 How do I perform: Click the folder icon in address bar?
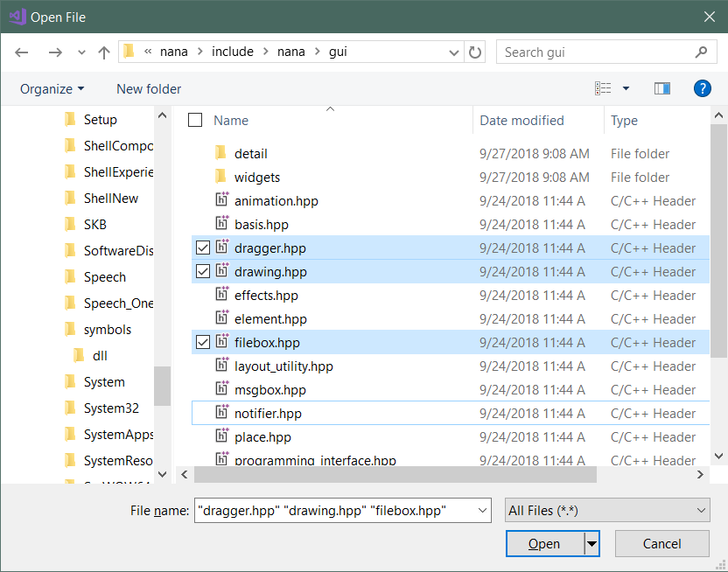(x=128, y=52)
